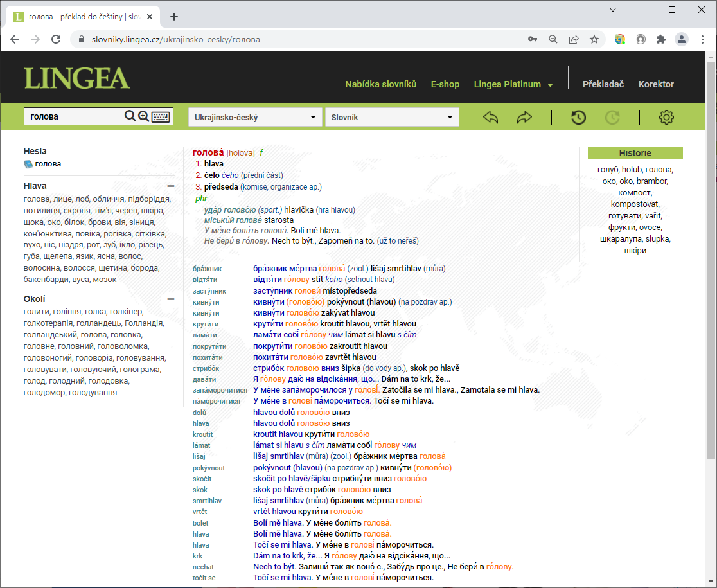Click the colorful translate extension icon
Viewport: 717px width, 588px height.
619,39
